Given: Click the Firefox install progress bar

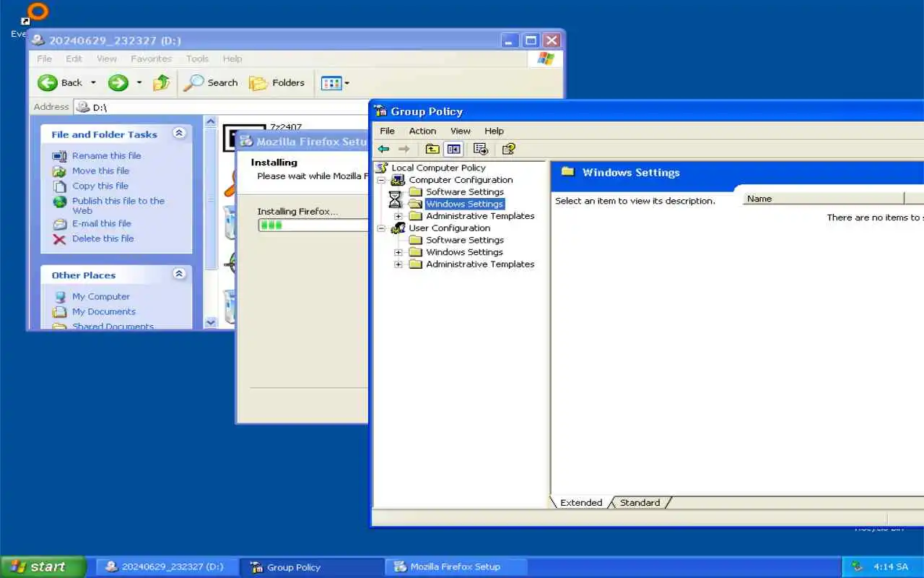Looking at the screenshot, I should click(x=314, y=225).
